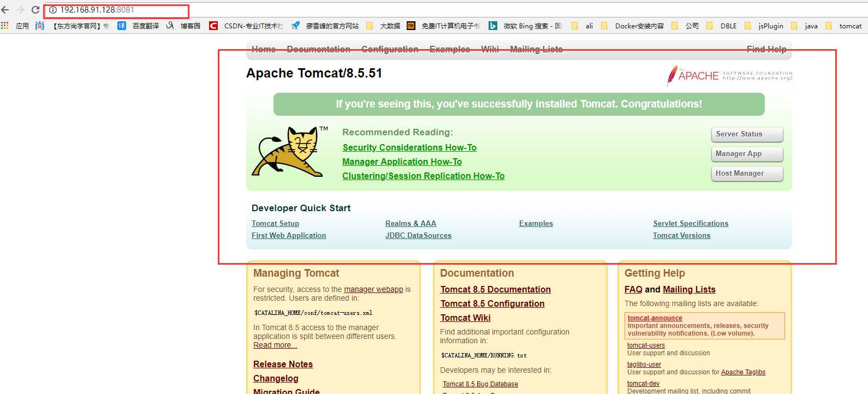Open Tomcat 8.5 Bug Database link
The image size is (868, 394).
(480, 384)
